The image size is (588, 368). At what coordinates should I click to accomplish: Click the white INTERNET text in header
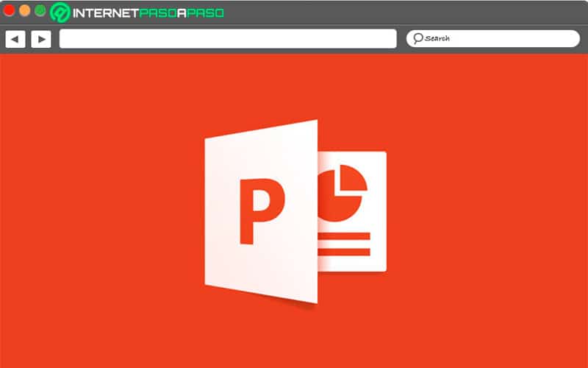[105, 13]
